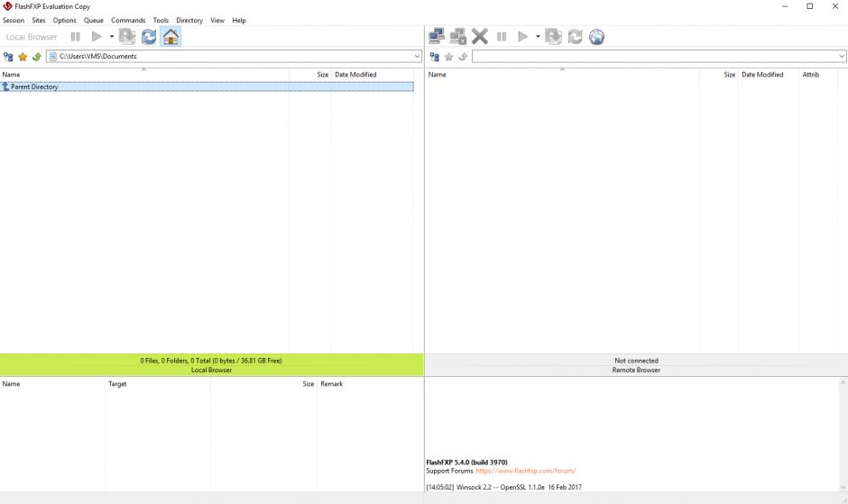This screenshot has height=504, width=848.
Task: Open the remote transfer arrow dropdown
Action: 538,37
